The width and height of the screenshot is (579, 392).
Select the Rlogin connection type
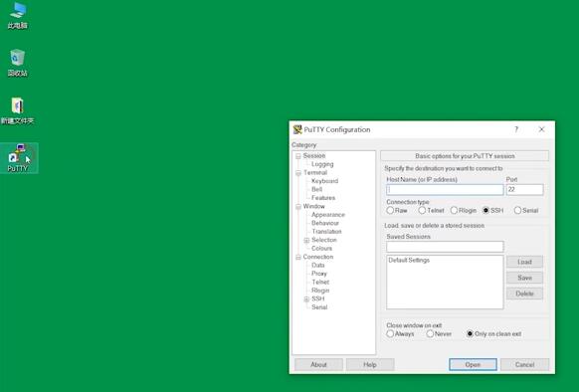click(x=464, y=210)
